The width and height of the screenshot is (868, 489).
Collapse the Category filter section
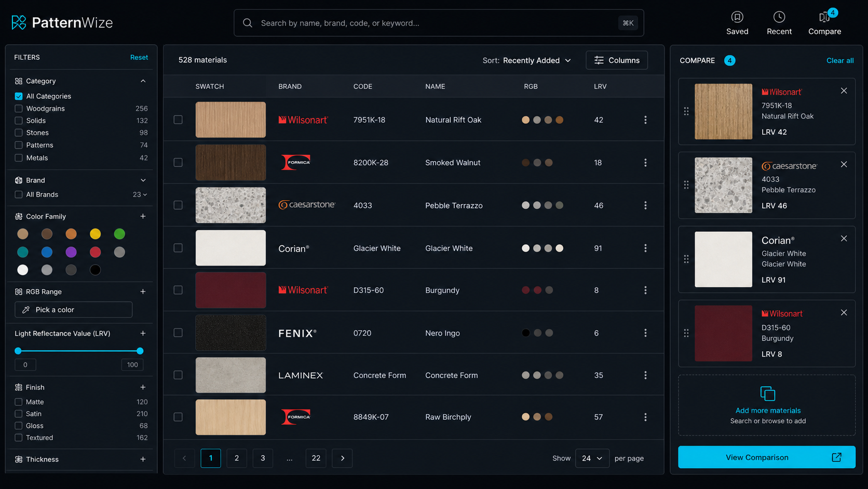pyautogui.click(x=143, y=81)
